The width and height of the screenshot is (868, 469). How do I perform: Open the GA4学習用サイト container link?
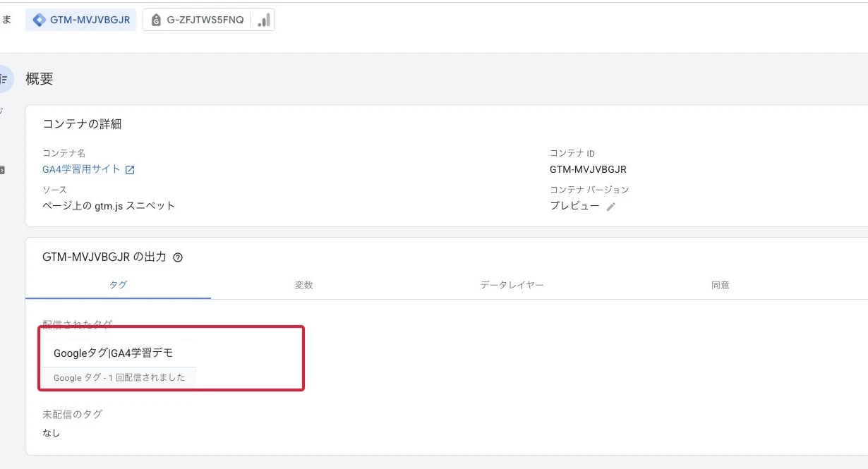coord(81,169)
